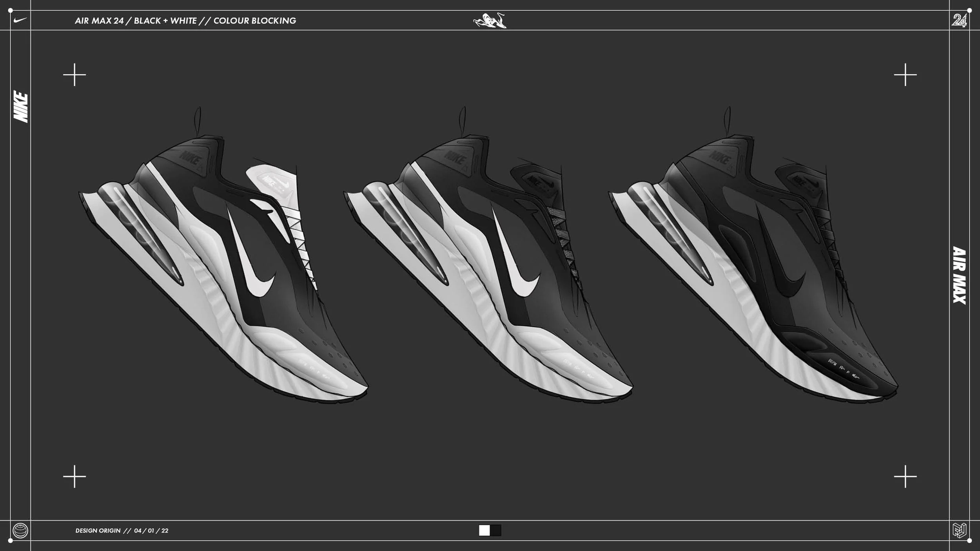Click the vertical AIR MAX text on right edge
The width and height of the screenshot is (980, 551).
point(959,275)
